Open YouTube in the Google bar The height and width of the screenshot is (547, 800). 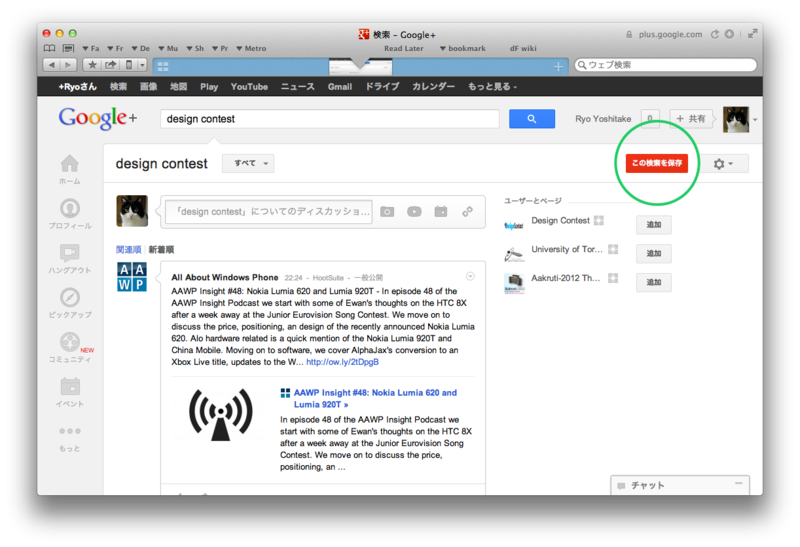point(249,87)
